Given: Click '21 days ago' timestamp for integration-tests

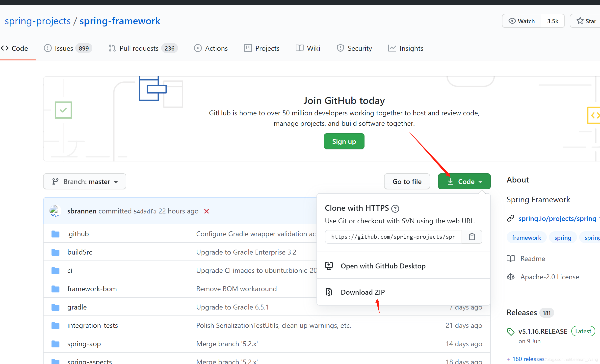Looking at the screenshot, I should pos(464,326).
